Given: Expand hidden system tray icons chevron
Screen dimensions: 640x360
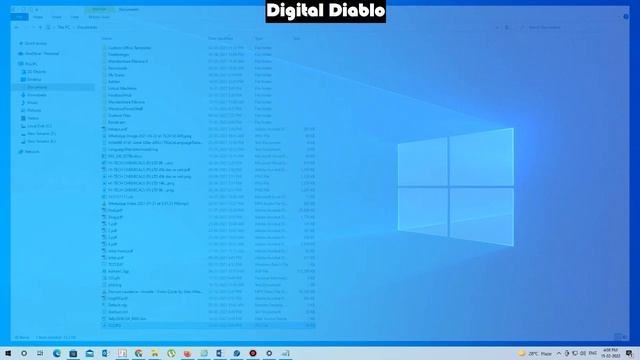Looking at the screenshot, I should [559, 353].
